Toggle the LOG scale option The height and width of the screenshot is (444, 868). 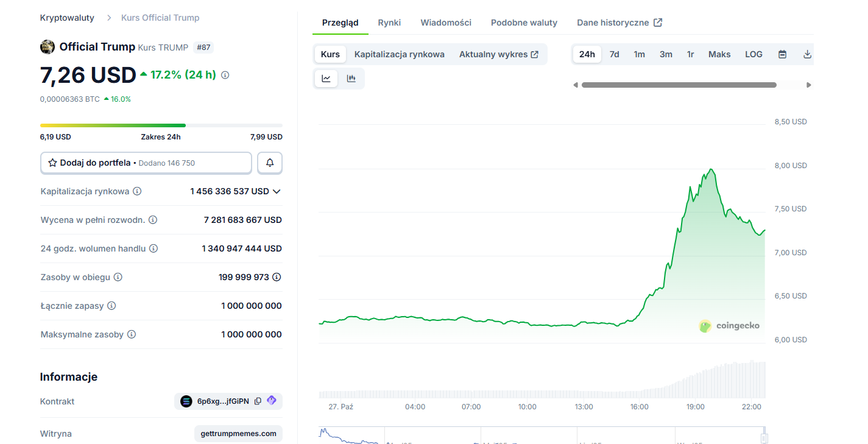[x=753, y=54]
